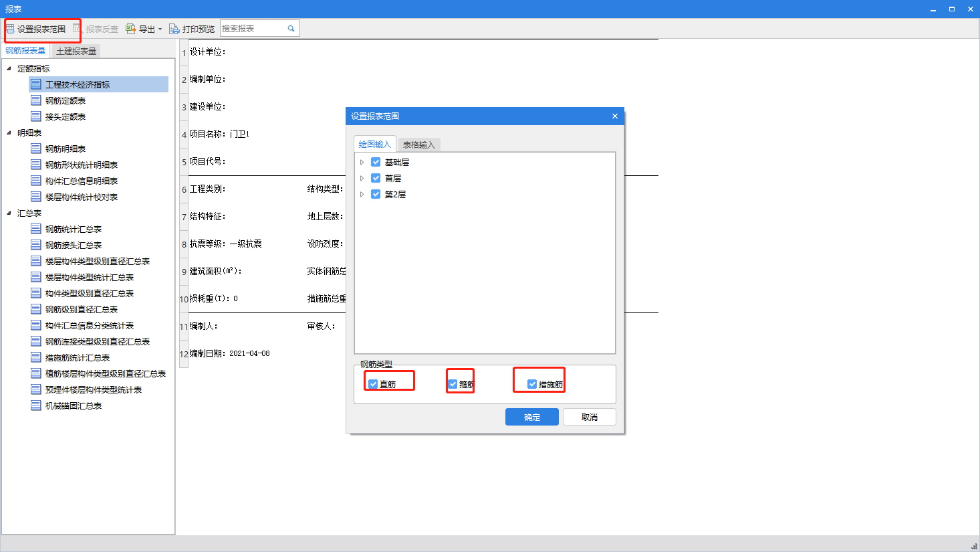Collapse the 汇总表 group

click(9, 213)
